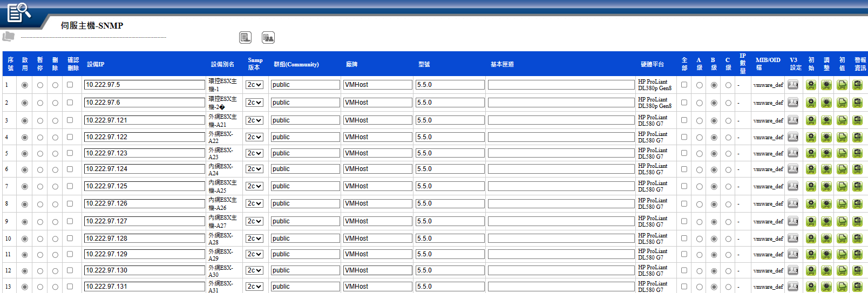
Task: Open Snmp version dropdown for 10.222.97.5
Action: (254, 85)
